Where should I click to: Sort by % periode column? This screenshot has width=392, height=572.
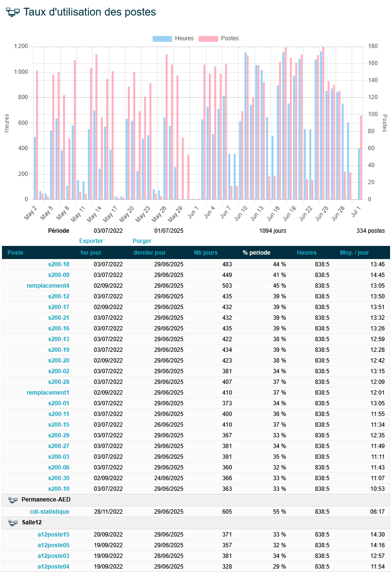click(x=256, y=253)
